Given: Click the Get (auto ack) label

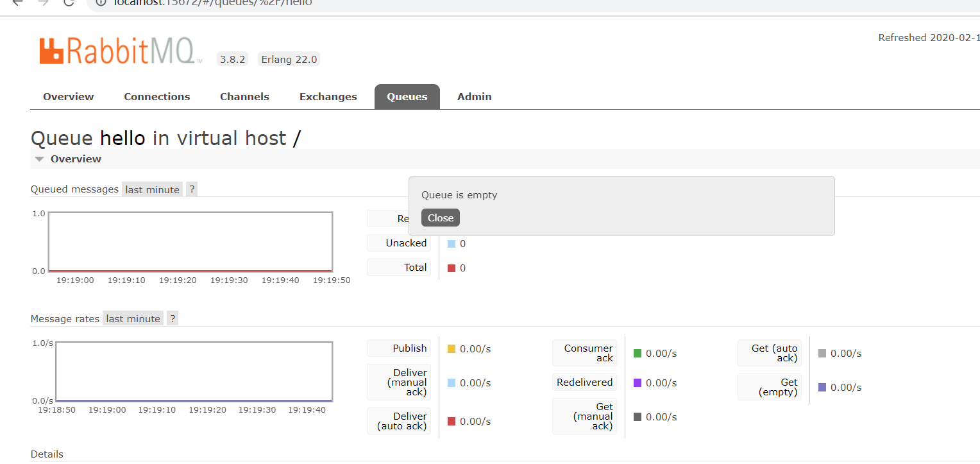Looking at the screenshot, I should pyautogui.click(x=770, y=353).
